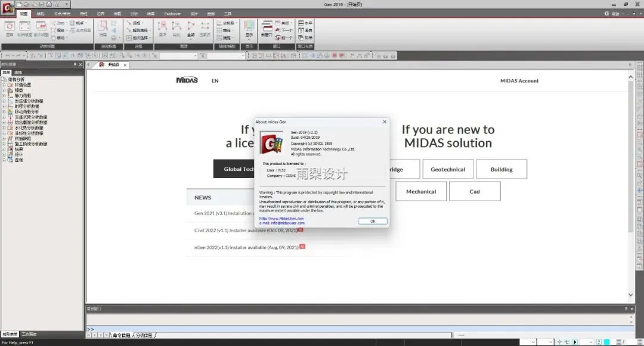Select the Pushover ribbon tab

point(172,14)
